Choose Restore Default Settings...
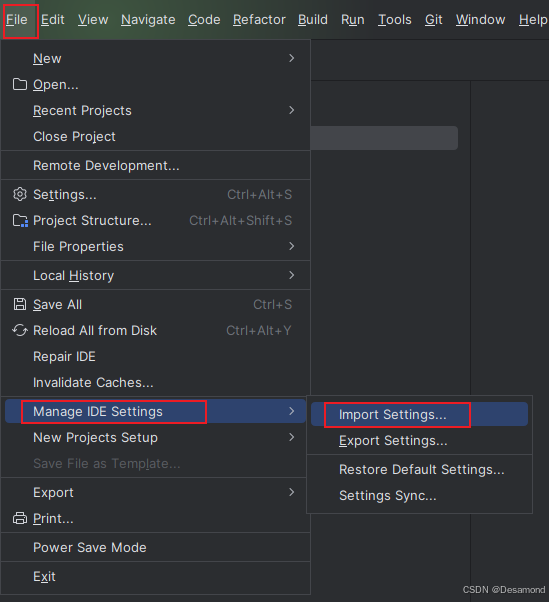Image resolution: width=549 pixels, height=602 pixels. [419, 470]
